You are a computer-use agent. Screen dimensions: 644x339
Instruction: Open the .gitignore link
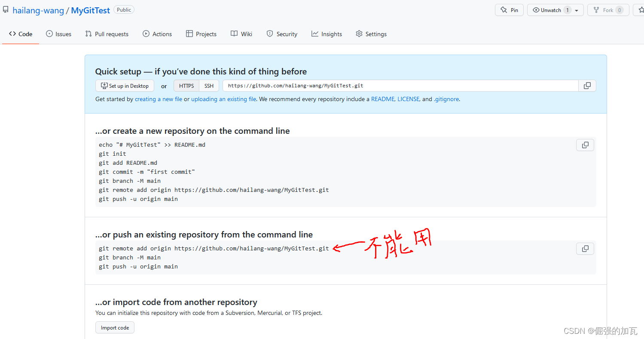[446, 99]
